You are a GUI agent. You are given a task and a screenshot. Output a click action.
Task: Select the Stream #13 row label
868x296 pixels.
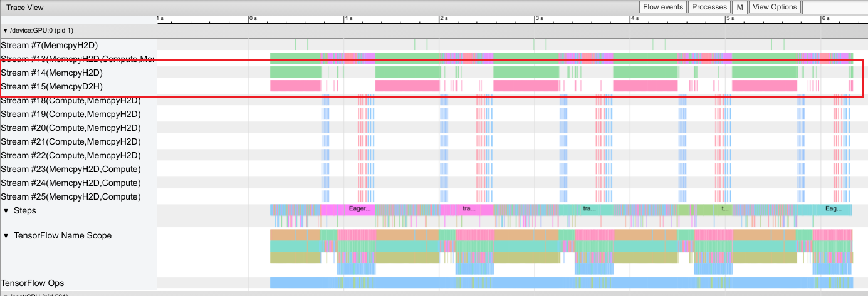(77, 59)
